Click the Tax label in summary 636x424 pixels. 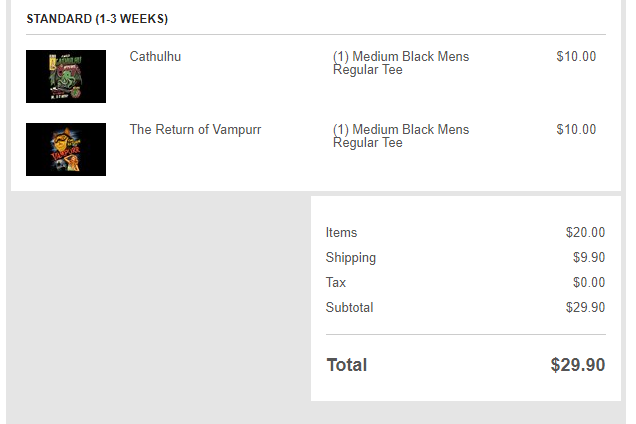335,282
